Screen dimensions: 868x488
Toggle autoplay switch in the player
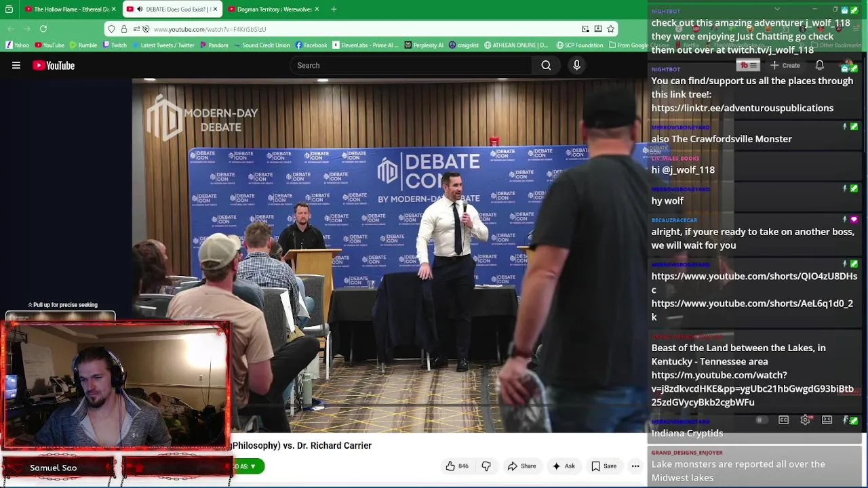tap(762, 420)
